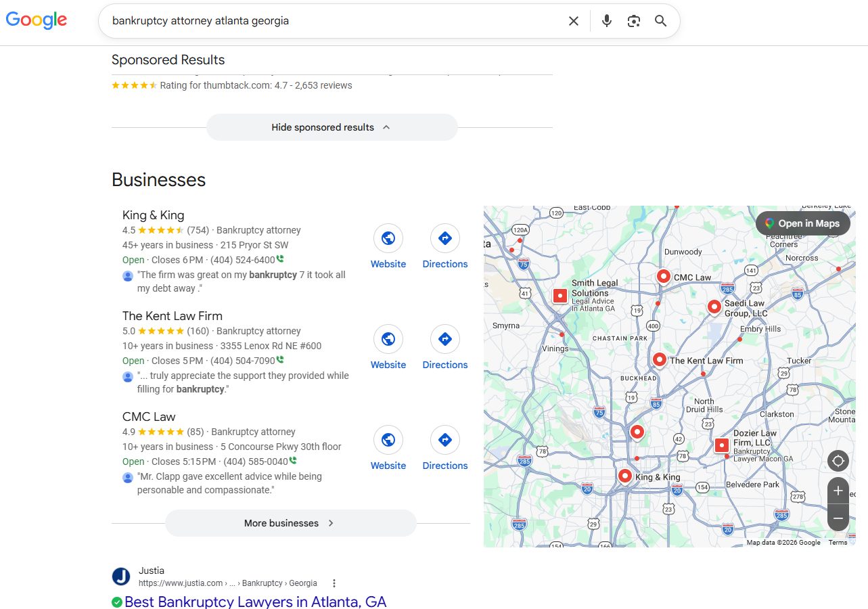
Task: Get directions to The Kent Law Firm
Action: [x=445, y=339]
